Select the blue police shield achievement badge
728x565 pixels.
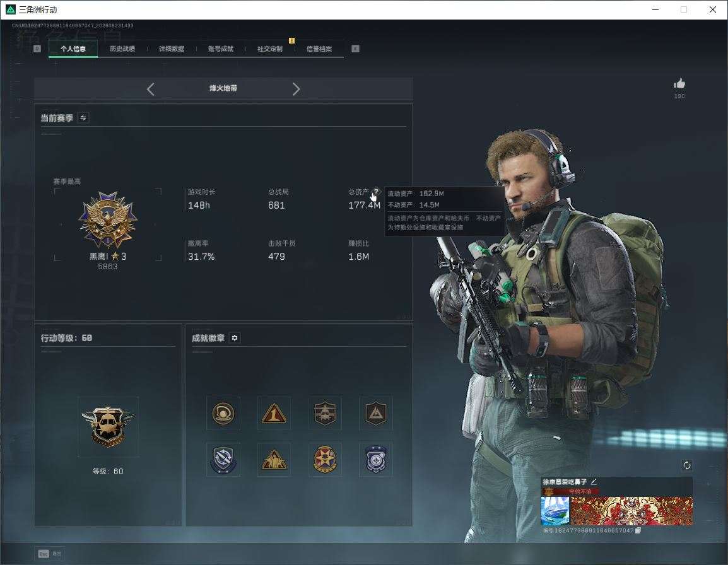pyautogui.click(x=375, y=460)
